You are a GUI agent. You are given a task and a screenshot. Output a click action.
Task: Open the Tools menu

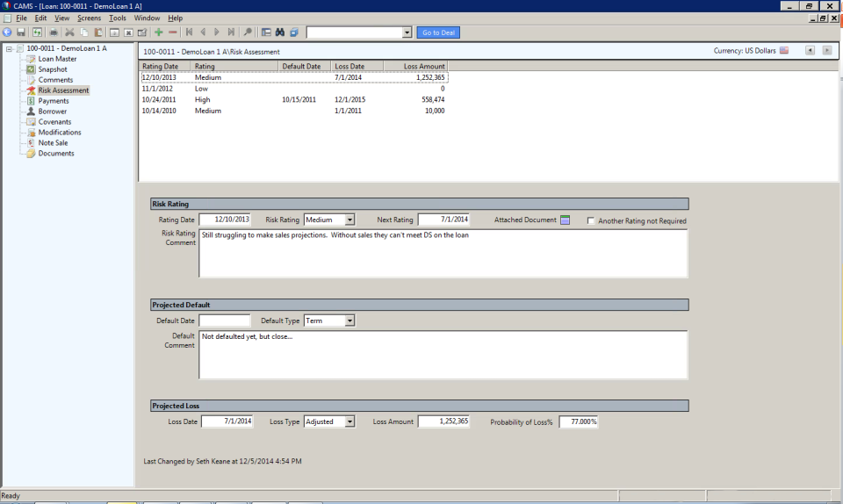(117, 18)
